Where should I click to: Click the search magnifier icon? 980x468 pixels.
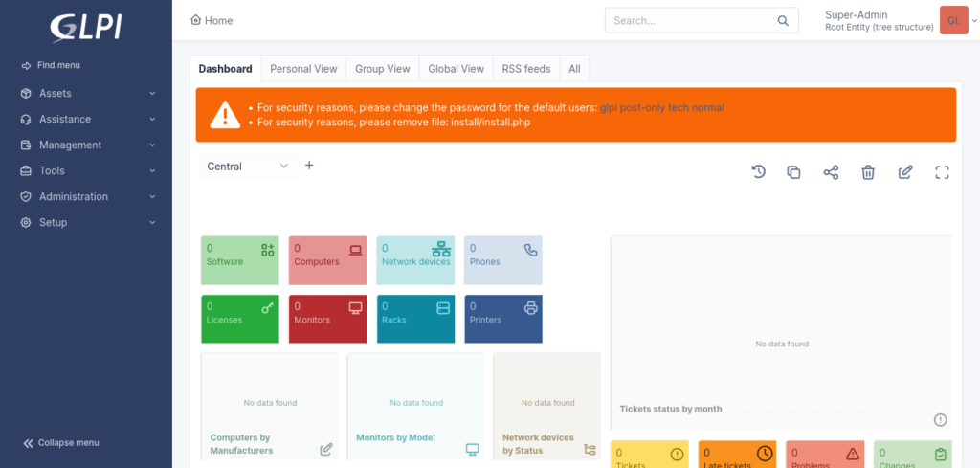[783, 20]
